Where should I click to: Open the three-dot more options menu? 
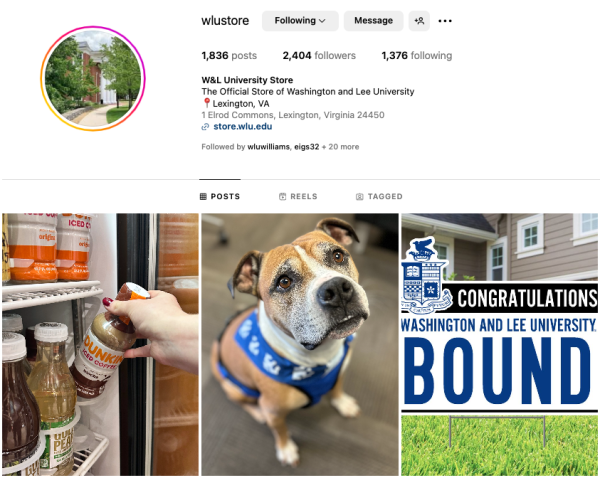coord(445,21)
